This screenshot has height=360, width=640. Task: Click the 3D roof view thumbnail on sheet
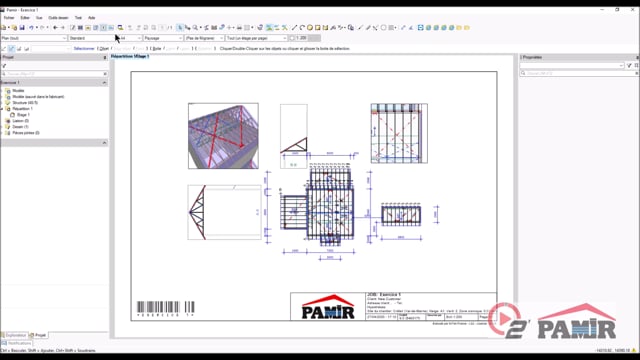point(223,136)
